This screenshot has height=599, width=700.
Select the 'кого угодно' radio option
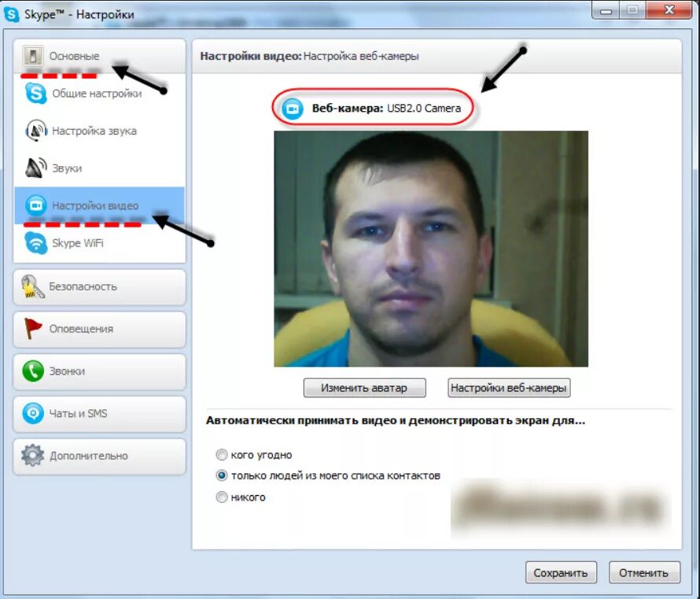(222, 455)
